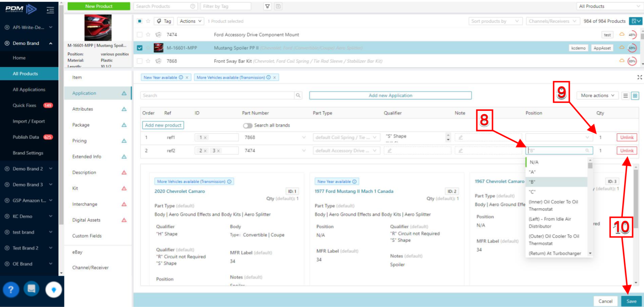Select "C" in Position dropdown list

click(x=556, y=192)
